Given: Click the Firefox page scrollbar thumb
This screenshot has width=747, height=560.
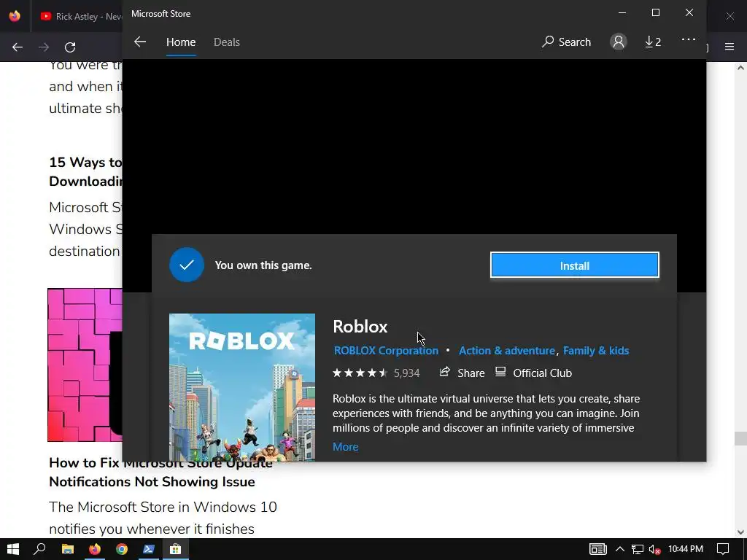Looking at the screenshot, I should (740, 438).
